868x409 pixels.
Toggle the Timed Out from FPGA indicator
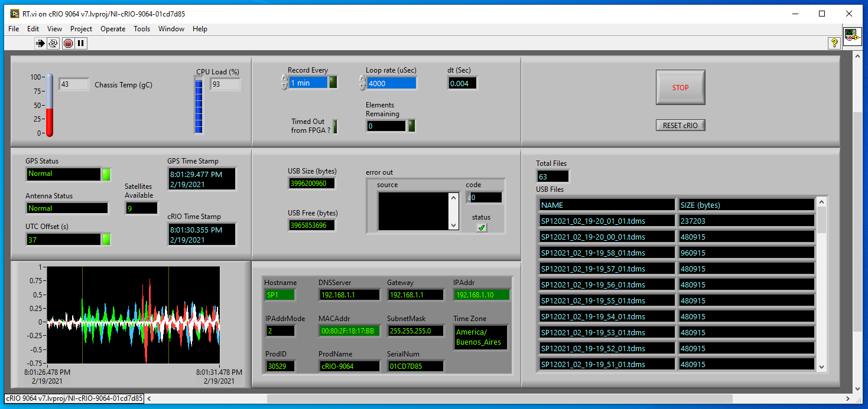tap(335, 126)
